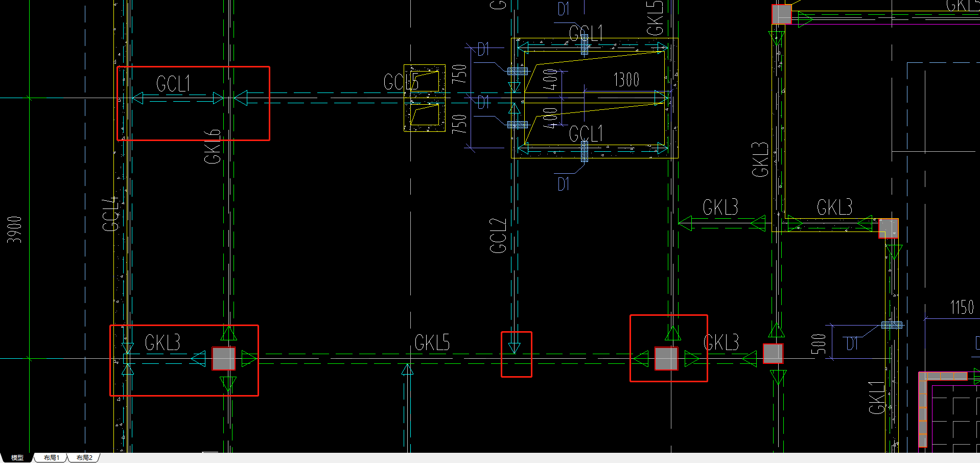Select the 3900 dimension text
Image resolution: width=980 pixels, height=463 pixels.
(x=14, y=229)
